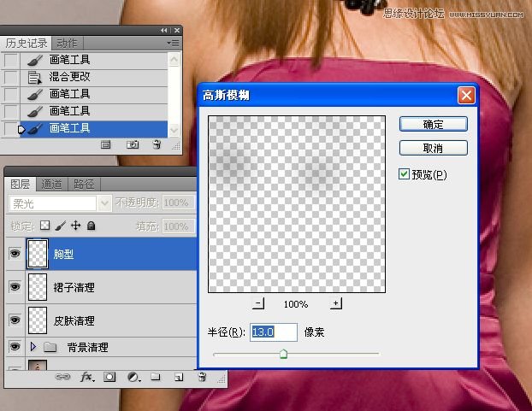Create new document from current state

click(x=105, y=145)
